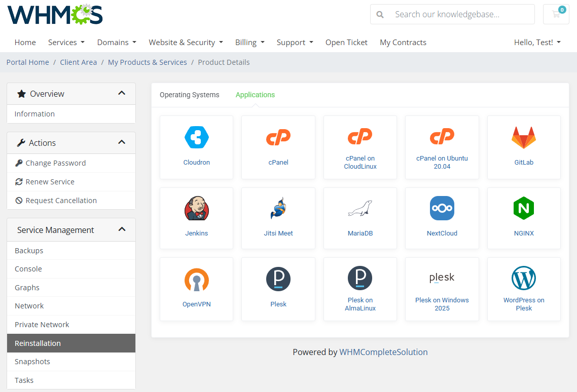The height and width of the screenshot is (392, 577).
Task: Open the Billing dropdown menu
Action: click(x=249, y=42)
